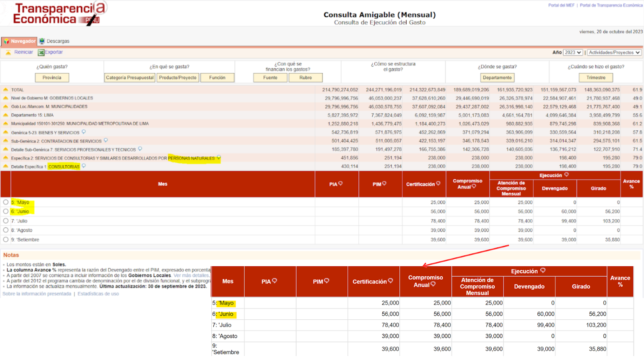Screen dimensions: 644x362
Task: Open Portal de Transparencia Económica link
Action: click(x=611, y=5)
